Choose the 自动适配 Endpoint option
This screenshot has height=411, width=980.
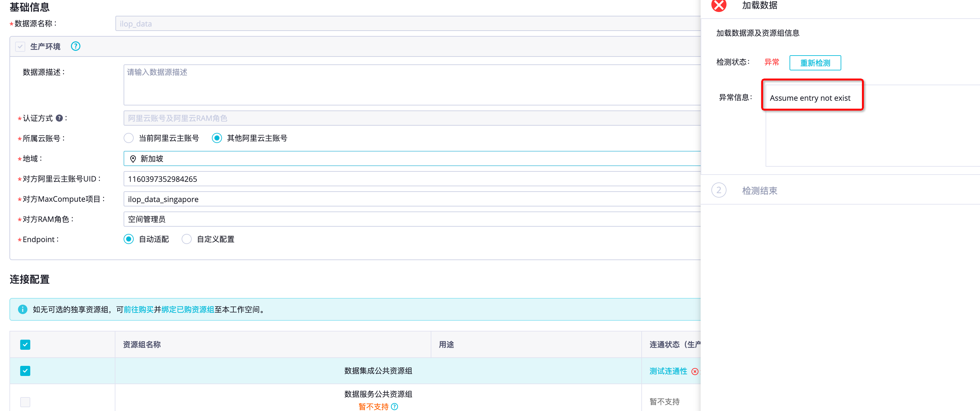coord(129,239)
